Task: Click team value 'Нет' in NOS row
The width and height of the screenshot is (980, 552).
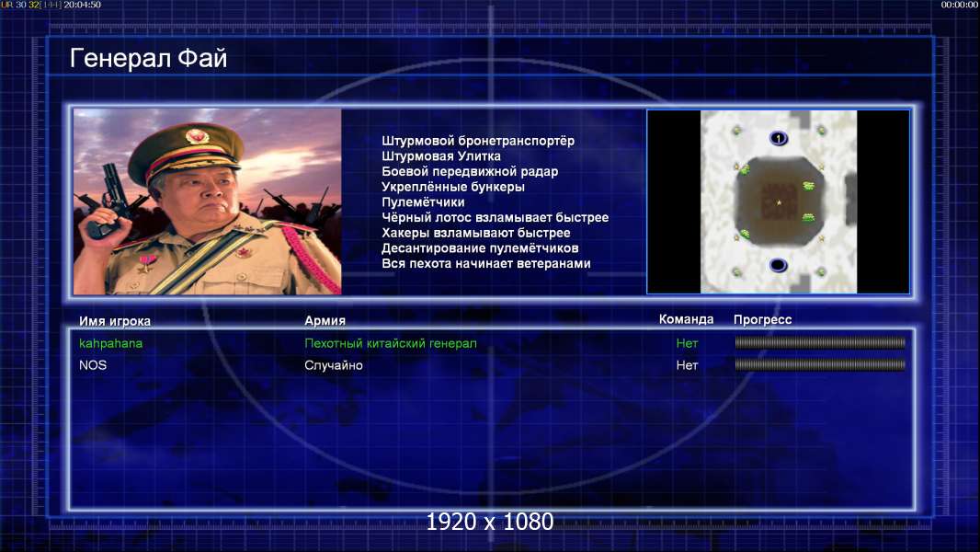Action: coord(687,365)
